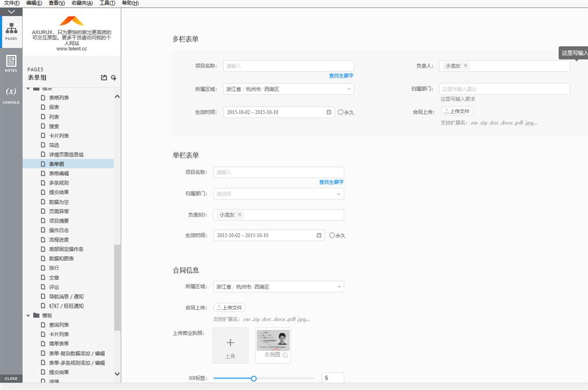This screenshot has width=588, height=390.
Task: Click the open-in-new-window icon beside 表单组
Action: 104,78
